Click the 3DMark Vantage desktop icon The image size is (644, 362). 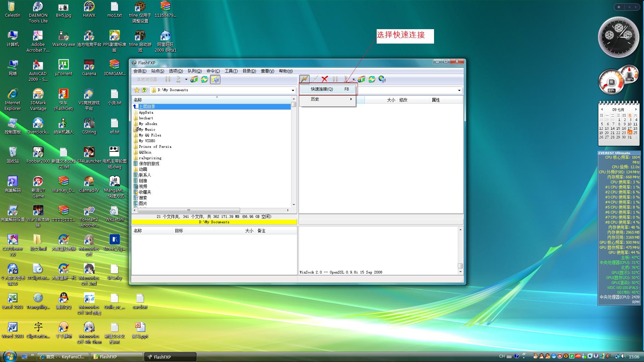[x=38, y=100]
